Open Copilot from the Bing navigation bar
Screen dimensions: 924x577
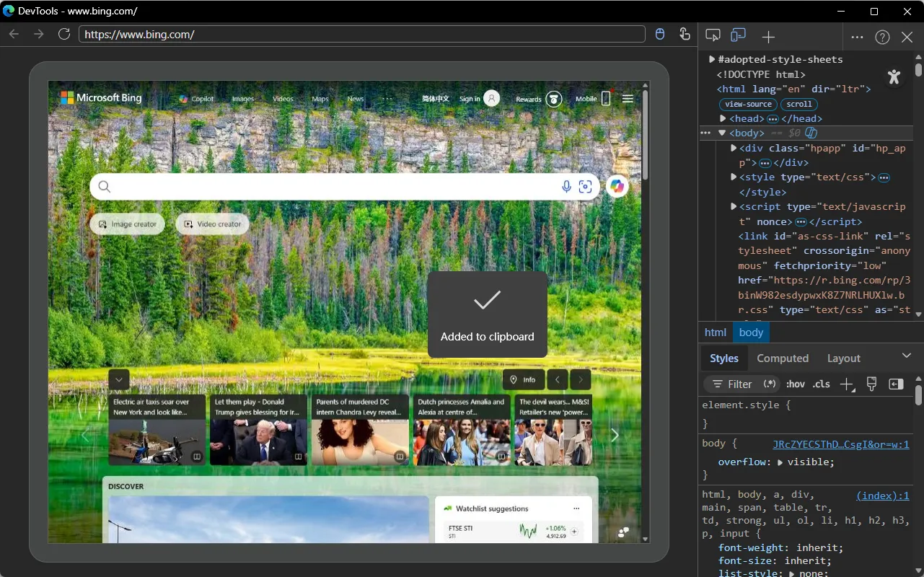coord(196,99)
